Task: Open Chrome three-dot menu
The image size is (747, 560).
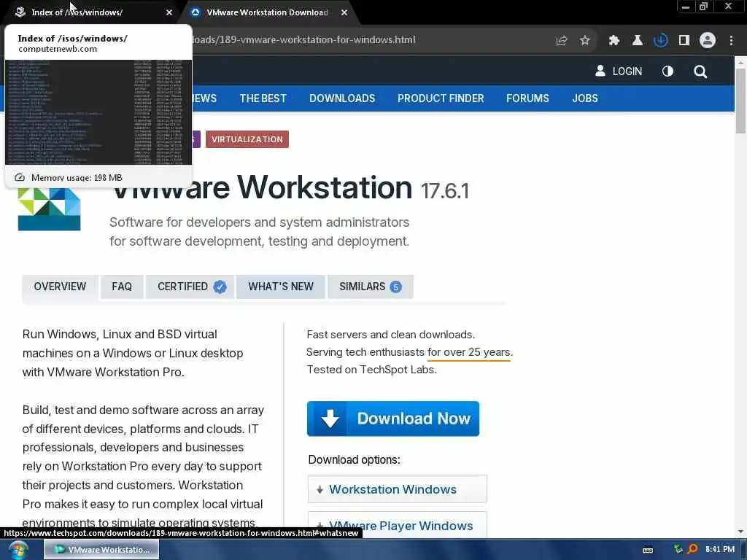Action: pyautogui.click(x=731, y=41)
